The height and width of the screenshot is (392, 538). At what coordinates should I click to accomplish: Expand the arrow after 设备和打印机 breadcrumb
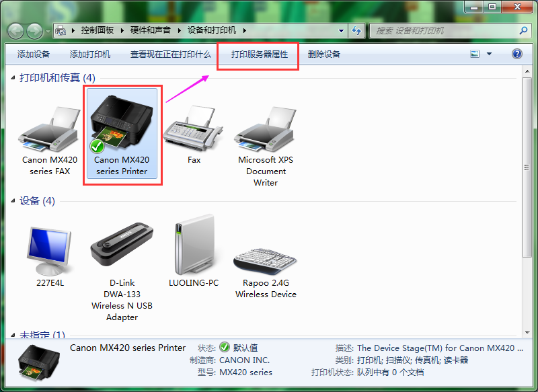click(245, 30)
